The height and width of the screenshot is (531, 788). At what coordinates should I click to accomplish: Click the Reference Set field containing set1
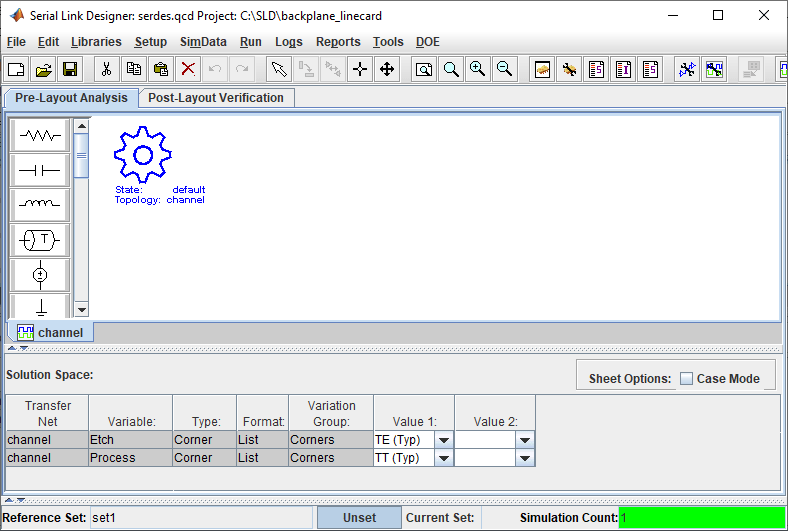pos(201,517)
